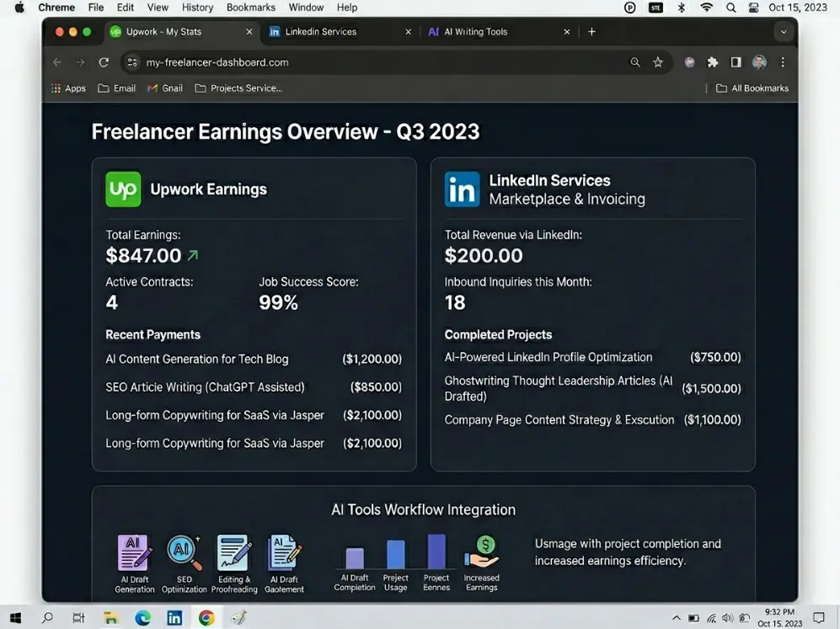The height and width of the screenshot is (629, 840).
Task: Open the Window menu
Action: click(x=306, y=8)
